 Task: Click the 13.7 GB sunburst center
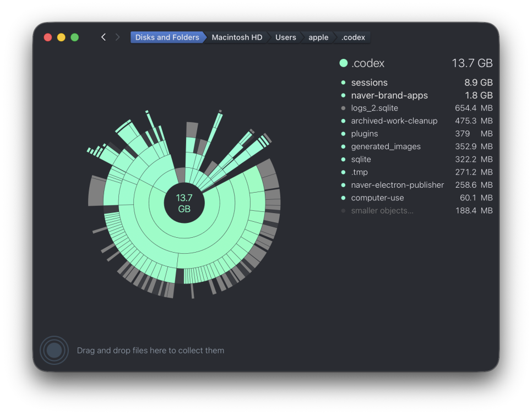point(184,203)
